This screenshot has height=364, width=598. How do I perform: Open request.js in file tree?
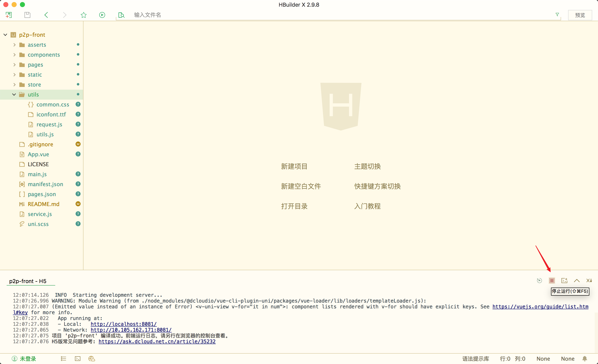click(x=49, y=124)
